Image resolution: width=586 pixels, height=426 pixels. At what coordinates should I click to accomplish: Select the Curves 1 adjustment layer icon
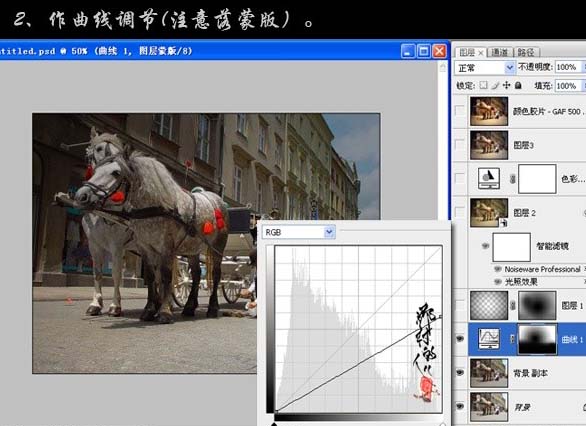click(x=489, y=339)
